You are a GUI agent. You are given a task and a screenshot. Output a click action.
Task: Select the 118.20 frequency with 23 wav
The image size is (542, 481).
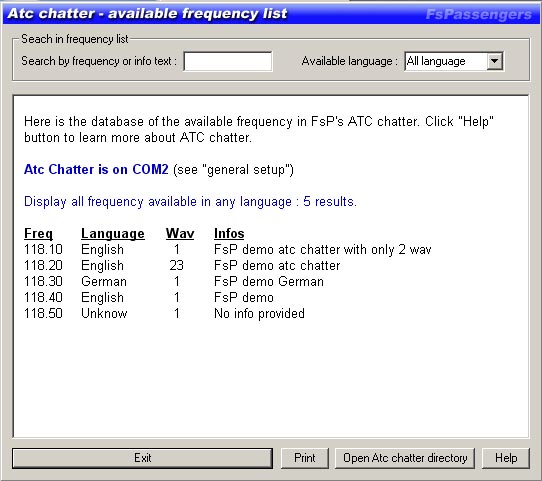[x=182, y=265]
